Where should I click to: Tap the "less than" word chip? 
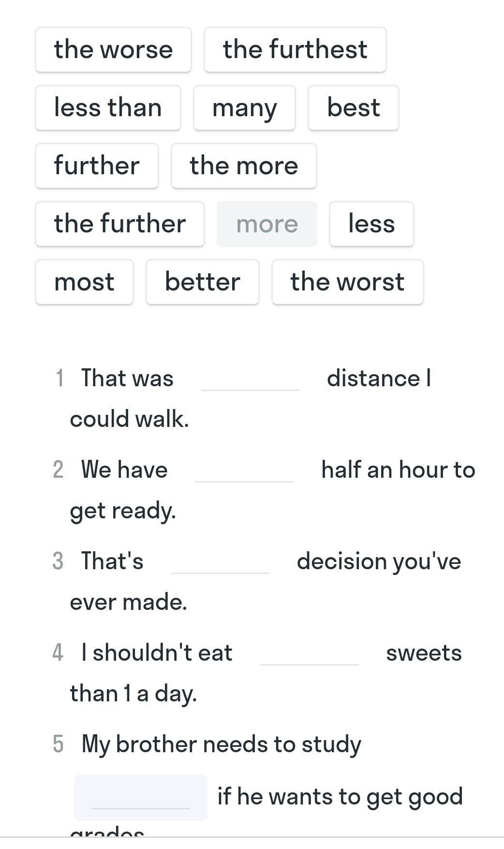pyautogui.click(x=108, y=108)
